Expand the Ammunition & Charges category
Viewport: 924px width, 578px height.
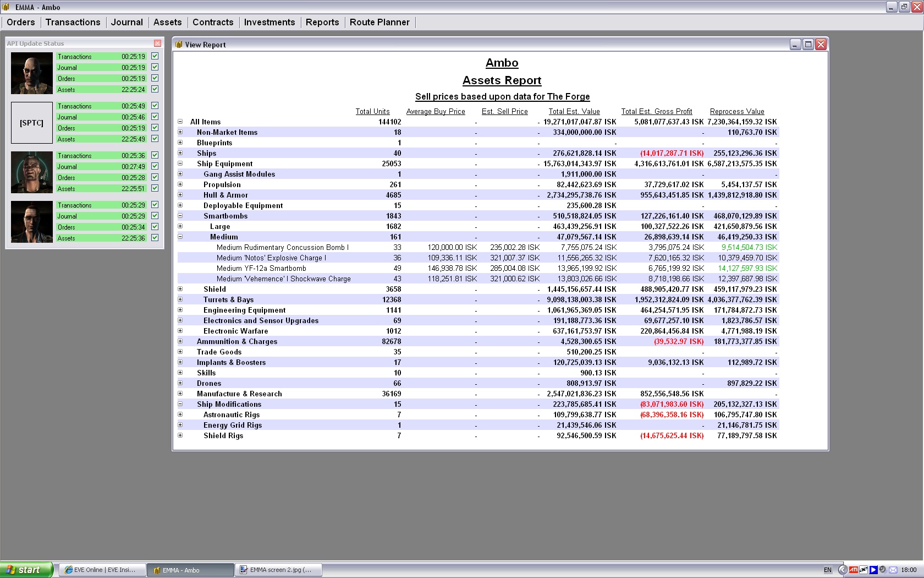(180, 341)
